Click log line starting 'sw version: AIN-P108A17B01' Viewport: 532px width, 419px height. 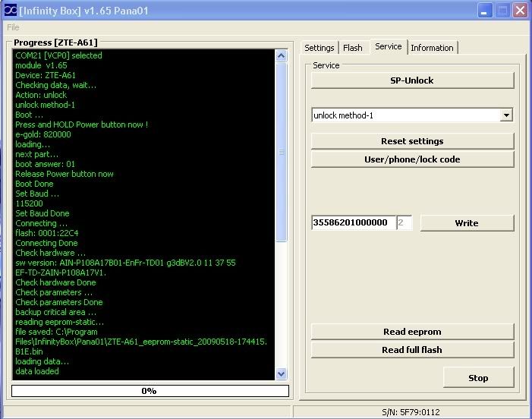(x=125, y=263)
